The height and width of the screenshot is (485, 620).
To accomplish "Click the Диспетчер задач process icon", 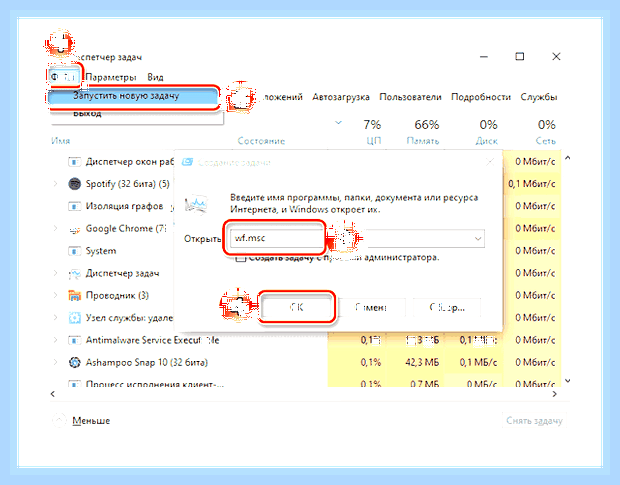I will click(x=74, y=274).
